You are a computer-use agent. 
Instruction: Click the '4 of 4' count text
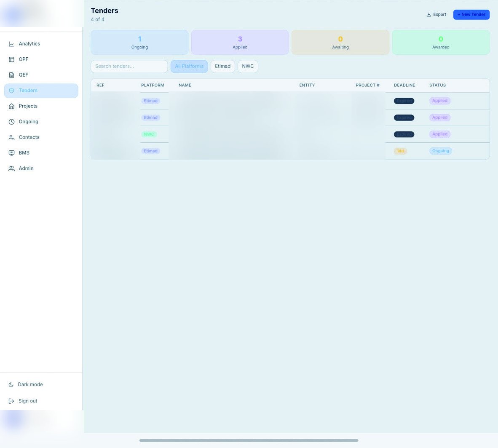(x=97, y=20)
